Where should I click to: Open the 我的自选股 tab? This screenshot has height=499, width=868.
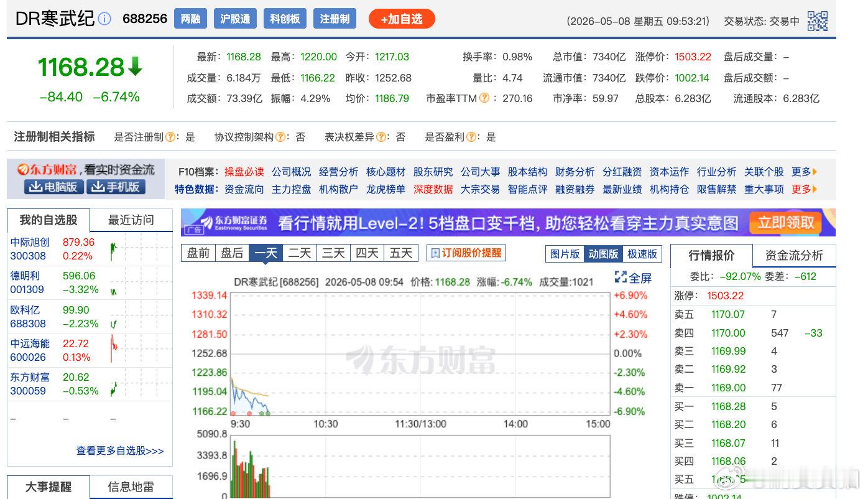[x=48, y=220]
